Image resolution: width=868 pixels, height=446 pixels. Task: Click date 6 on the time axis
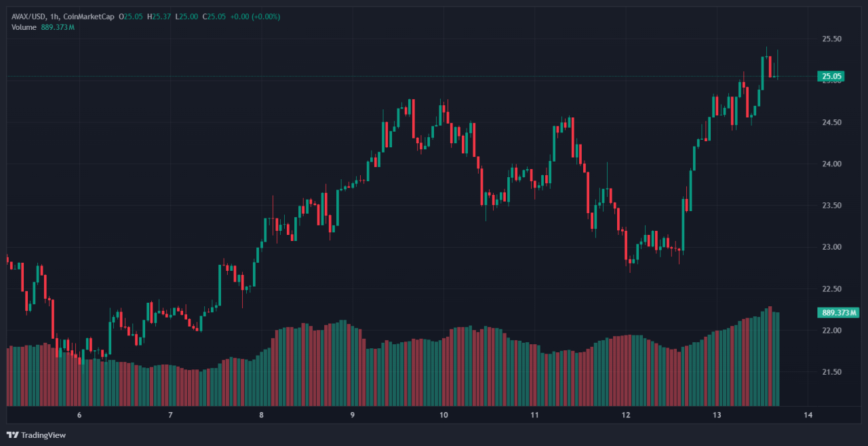pyautogui.click(x=79, y=415)
